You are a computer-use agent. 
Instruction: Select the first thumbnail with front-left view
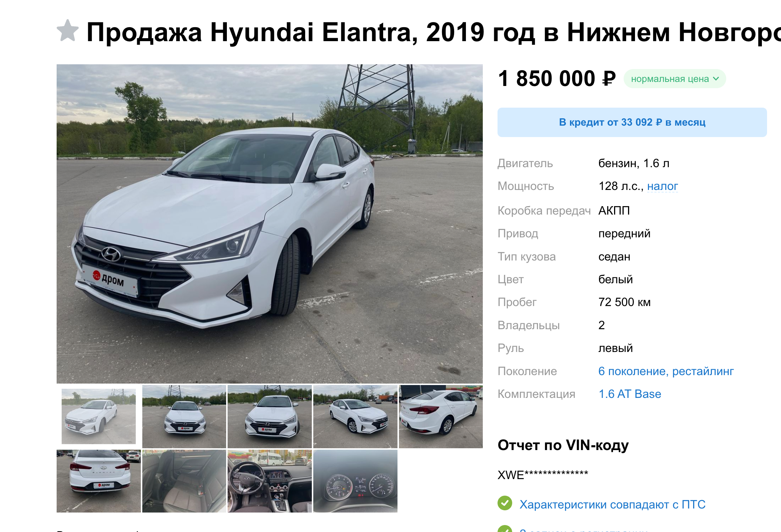(99, 416)
